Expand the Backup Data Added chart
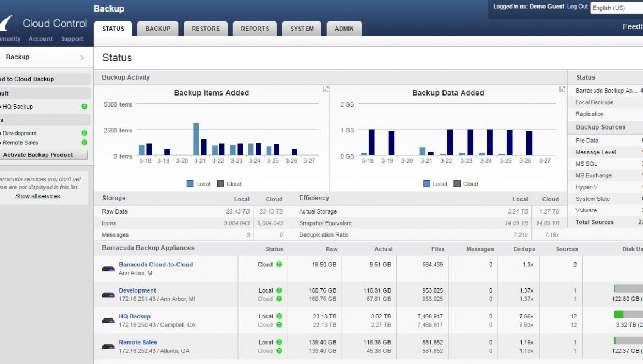The height and width of the screenshot is (364, 643). point(562,89)
